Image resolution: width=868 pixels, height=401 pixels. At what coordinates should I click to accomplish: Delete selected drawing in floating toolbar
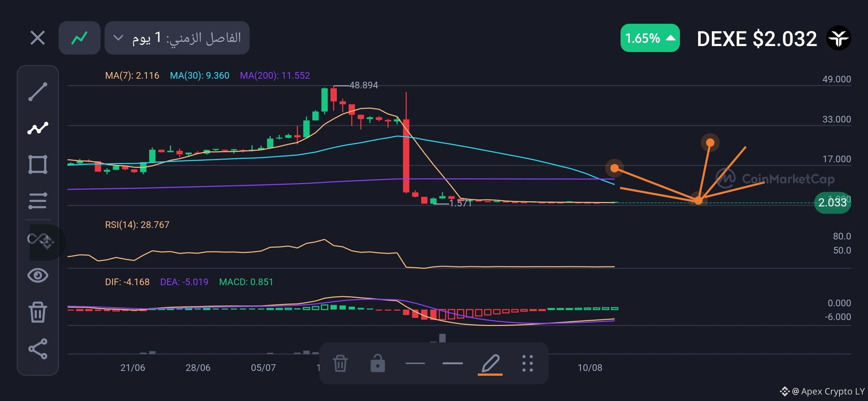click(x=340, y=363)
